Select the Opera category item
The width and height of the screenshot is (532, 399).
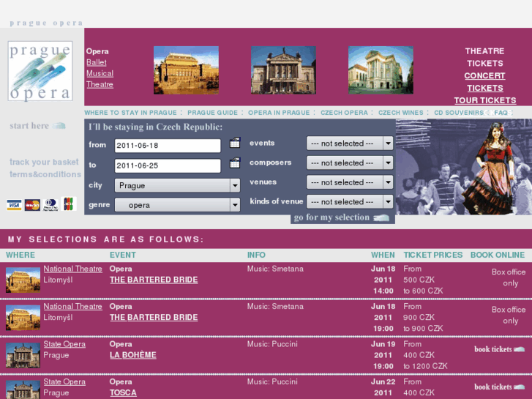[97, 51]
